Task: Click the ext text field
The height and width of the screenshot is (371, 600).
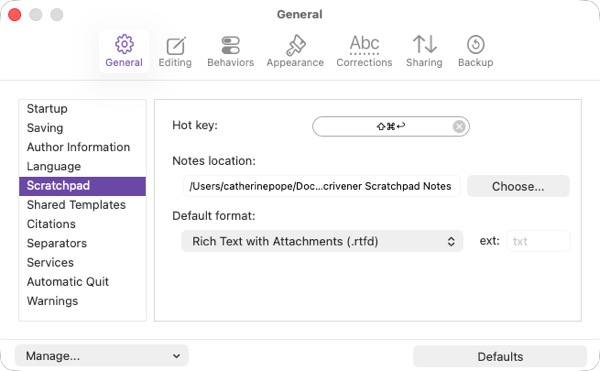Action: 538,241
